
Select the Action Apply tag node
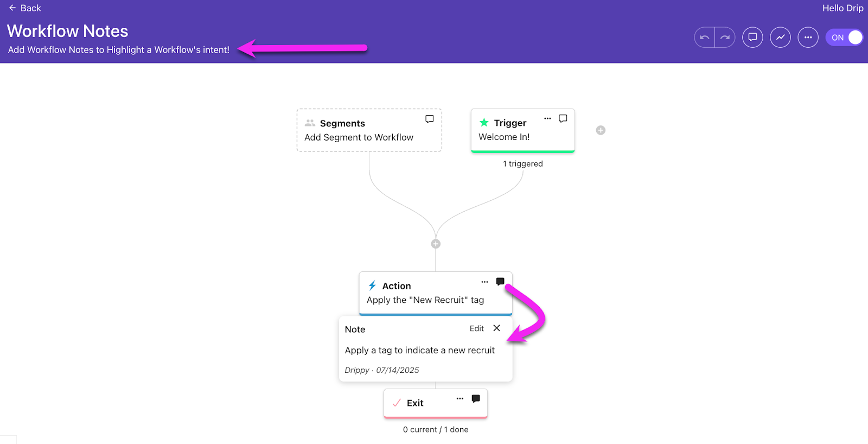point(436,294)
